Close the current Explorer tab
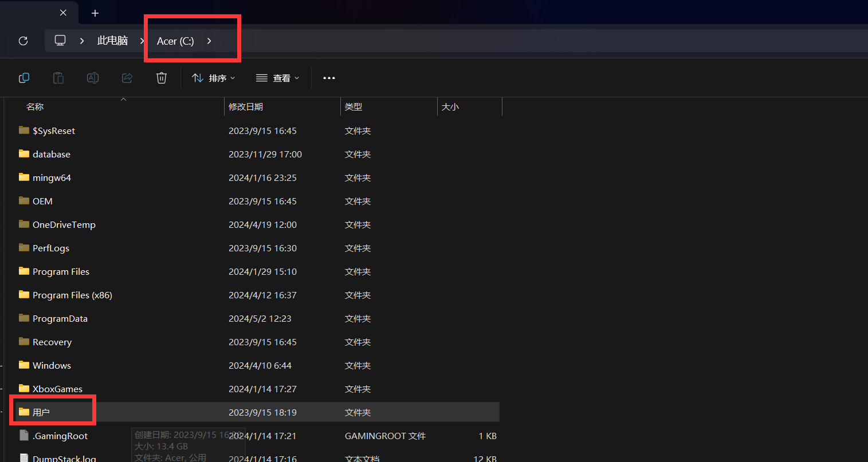 coord(63,13)
